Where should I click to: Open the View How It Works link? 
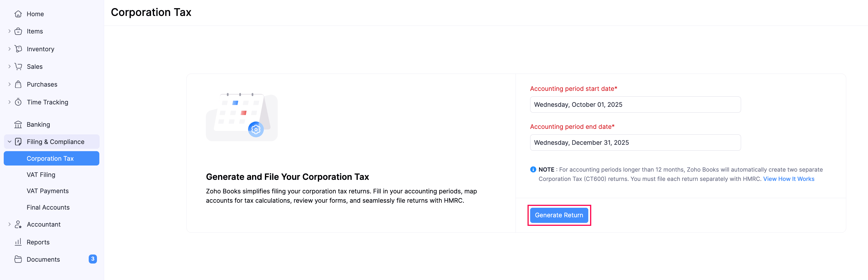(x=789, y=179)
